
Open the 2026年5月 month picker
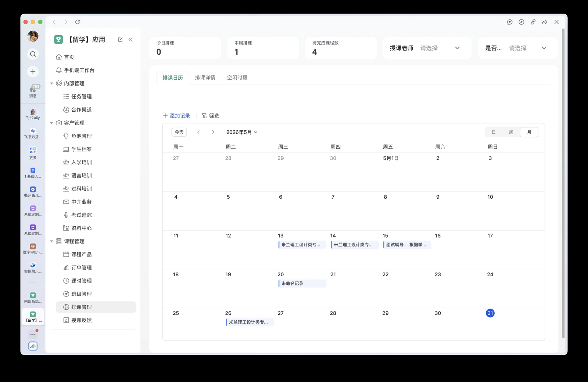242,132
